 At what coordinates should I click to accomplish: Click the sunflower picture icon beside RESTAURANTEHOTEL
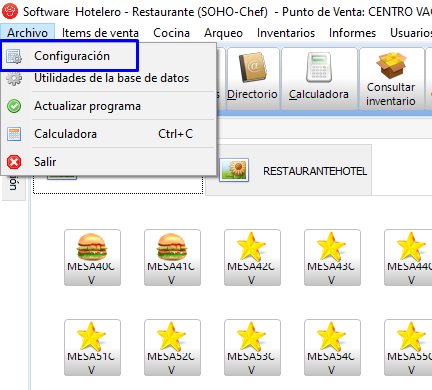click(234, 170)
